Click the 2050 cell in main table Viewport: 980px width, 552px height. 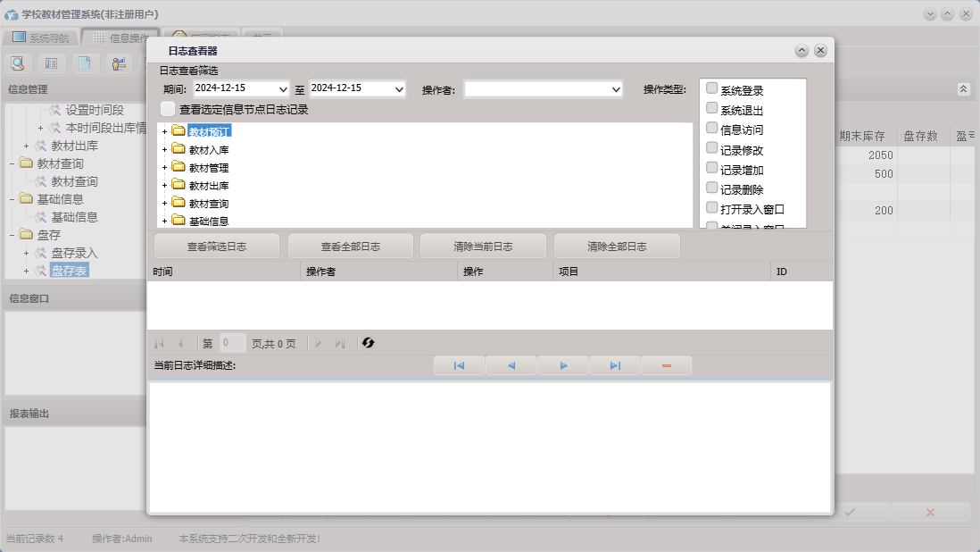pos(867,155)
